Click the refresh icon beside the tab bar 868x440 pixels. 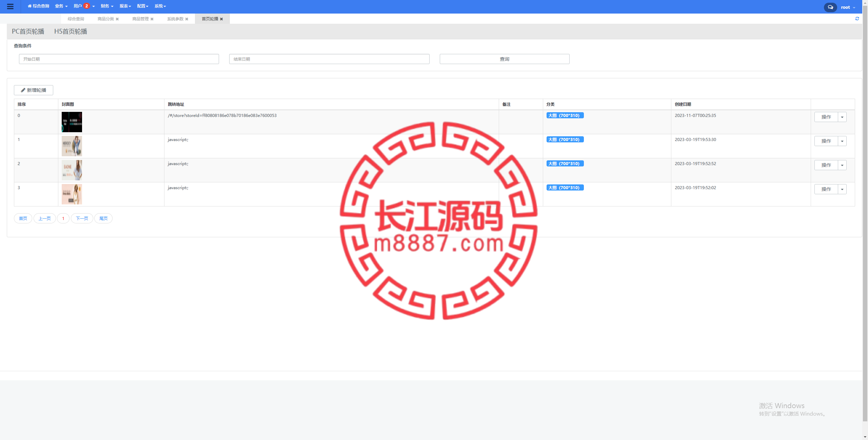tap(857, 19)
